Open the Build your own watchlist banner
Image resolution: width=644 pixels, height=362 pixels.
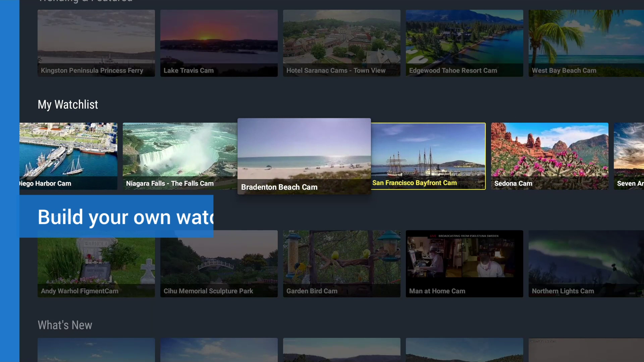point(117,216)
